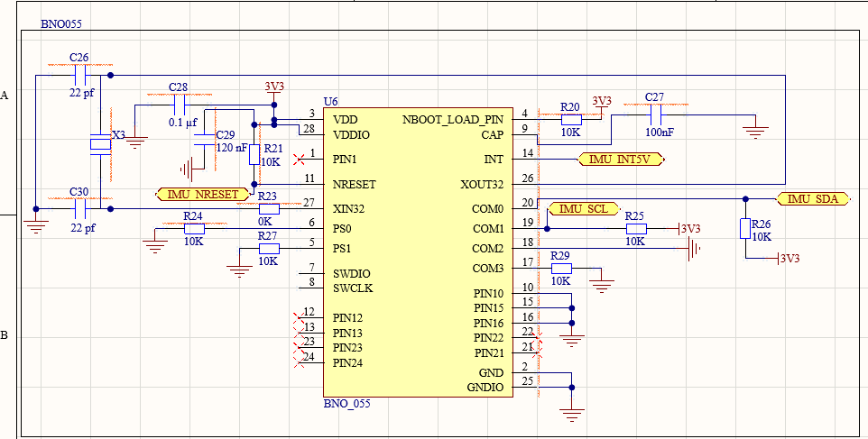Click the IMU_INT5V net port
868x439 pixels.
point(622,160)
